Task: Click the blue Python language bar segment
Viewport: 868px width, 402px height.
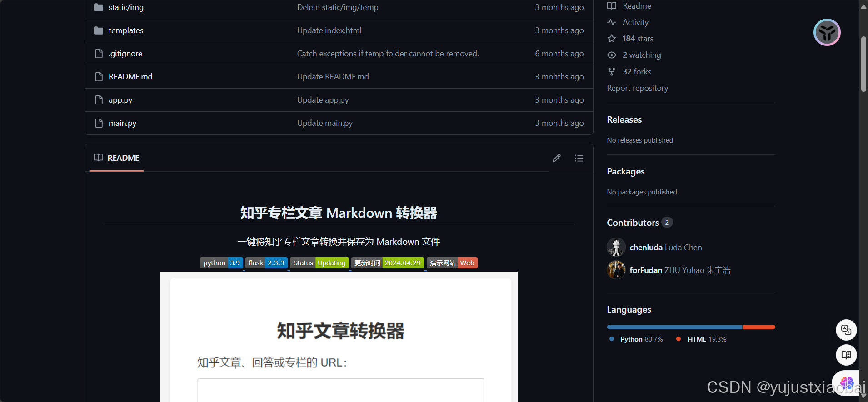Action: tap(674, 327)
